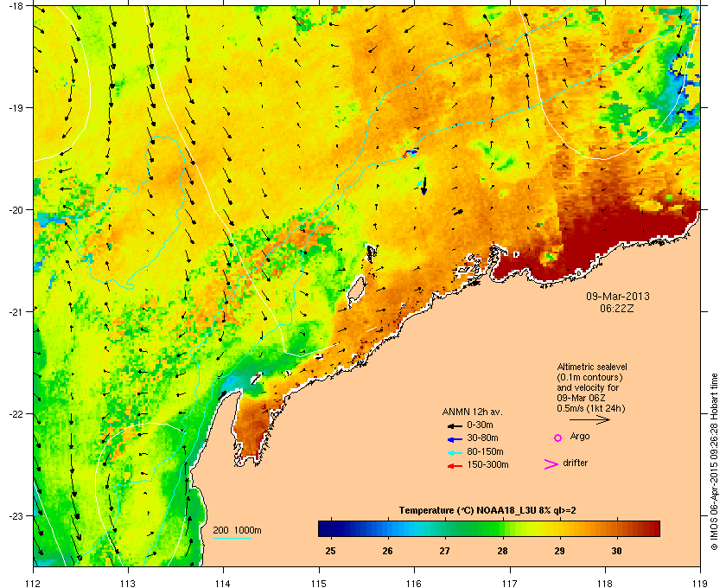
Task: Click the 'Altimetric sealevel' caption text
Action: [592, 367]
